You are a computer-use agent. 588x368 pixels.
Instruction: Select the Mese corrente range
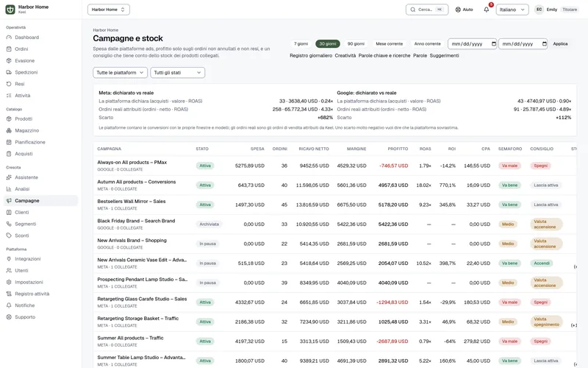[x=390, y=44]
